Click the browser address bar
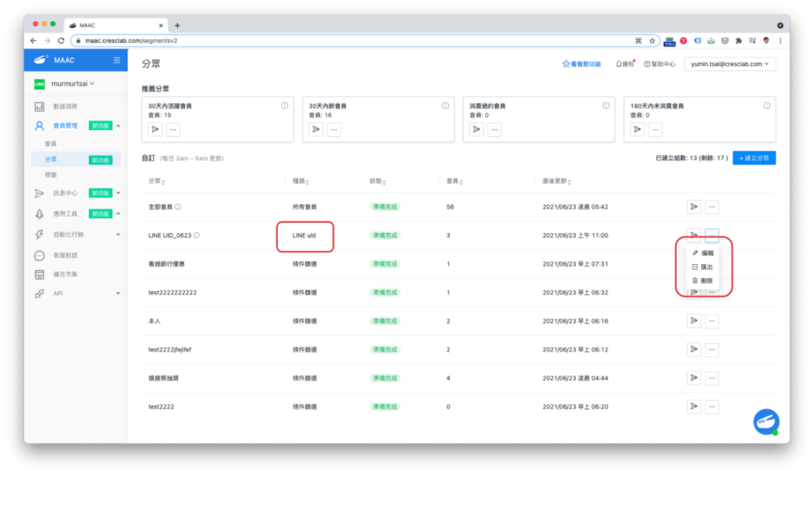Image resolution: width=812 pixels, height=514 pixels. tap(348, 40)
